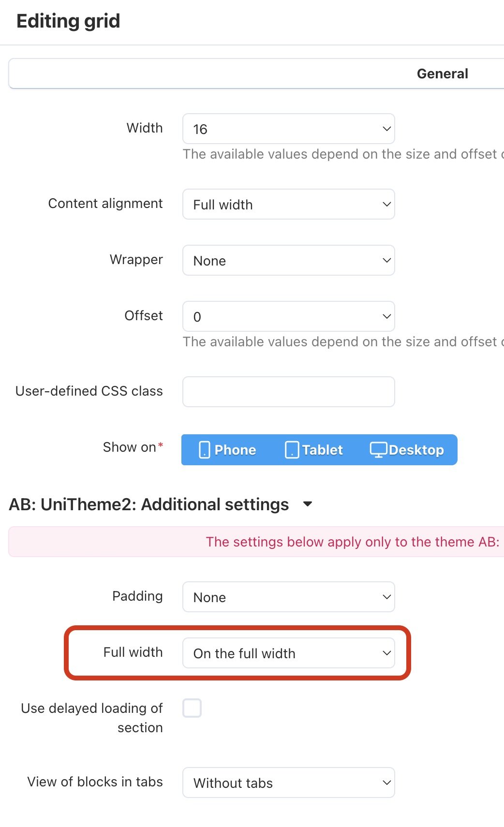Collapse AB: UniTheme2 Additional settings arrow
504x827 pixels.
307,504
